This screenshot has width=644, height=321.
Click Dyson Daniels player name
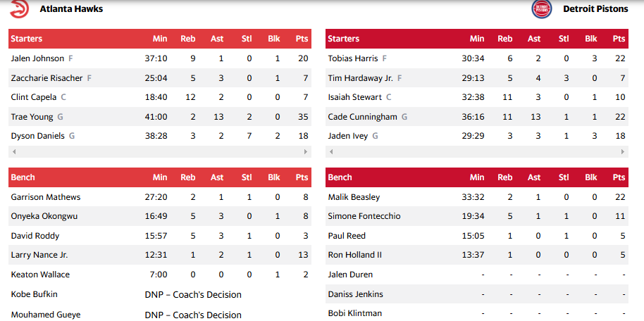coord(37,136)
